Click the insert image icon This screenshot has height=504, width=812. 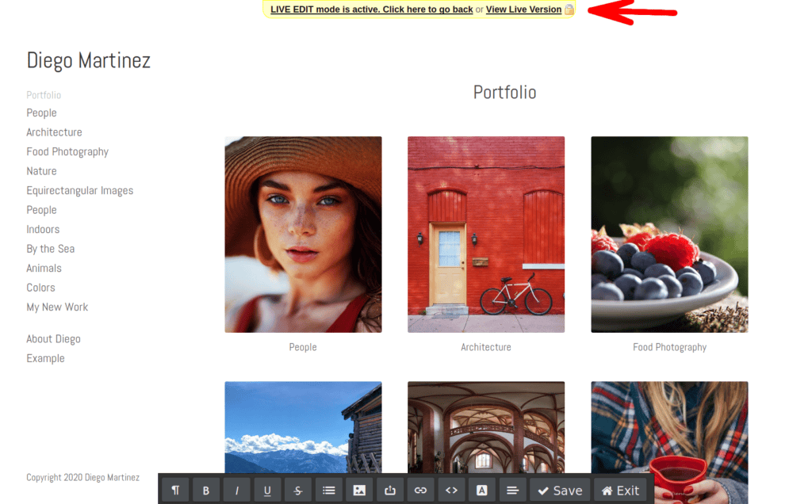click(359, 491)
